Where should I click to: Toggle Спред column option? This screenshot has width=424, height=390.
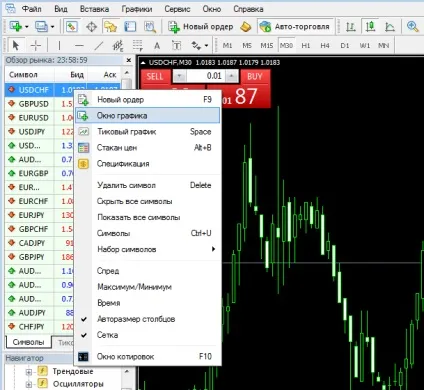[148, 271]
